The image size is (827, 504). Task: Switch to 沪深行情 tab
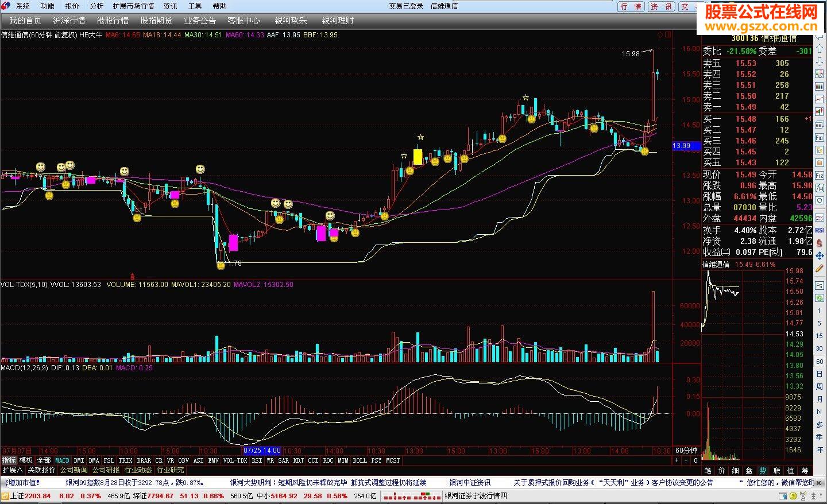69,21
